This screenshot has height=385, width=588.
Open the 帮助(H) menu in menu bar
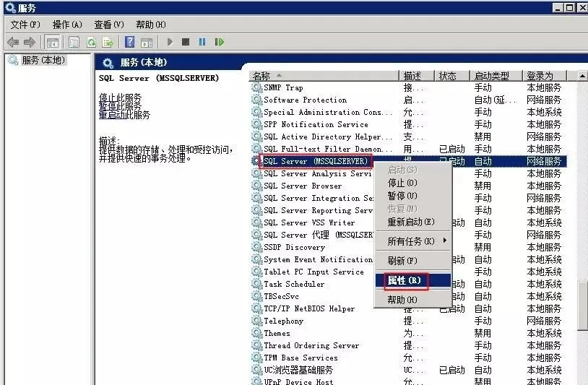(x=151, y=25)
